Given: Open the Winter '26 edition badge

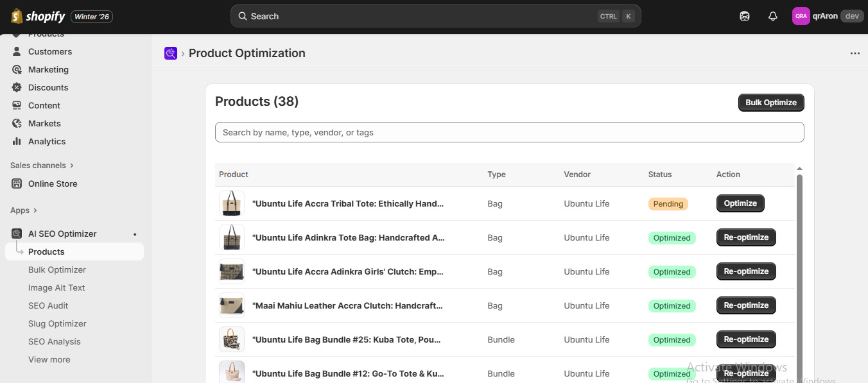Looking at the screenshot, I should tap(92, 17).
